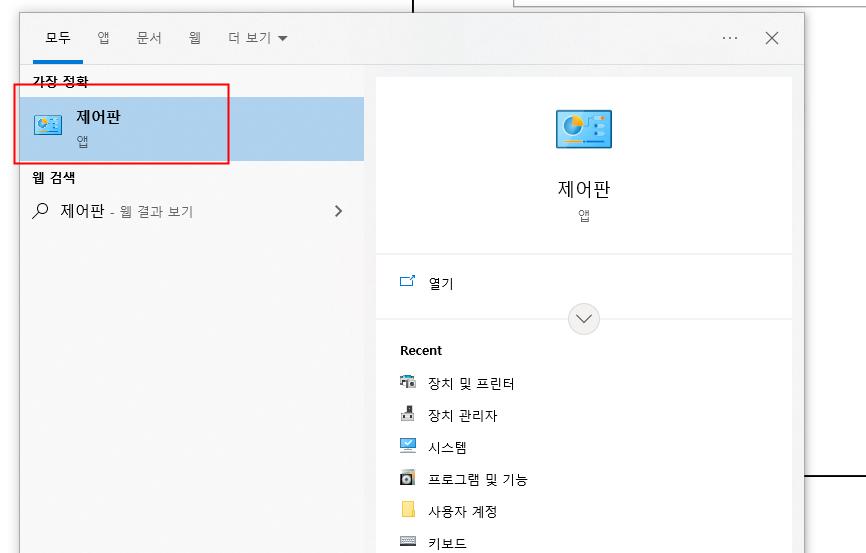
Task: Click the large 제어판 icon in preview pane
Action: pos(584,129)
